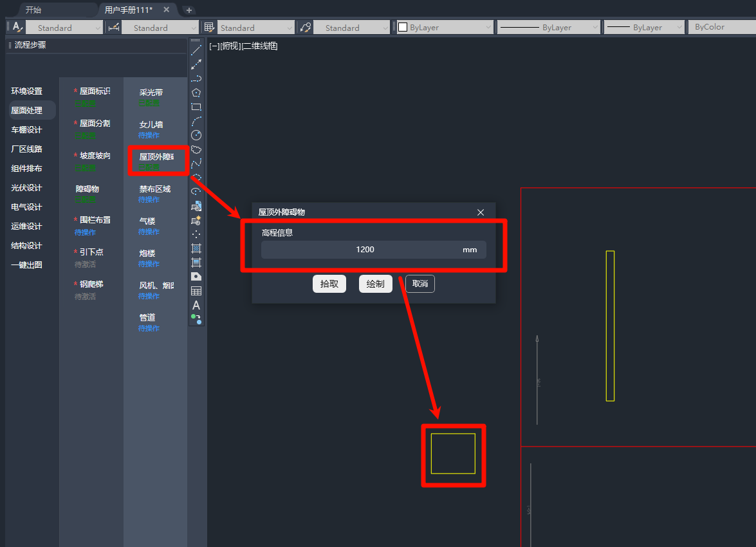Select the Rectangle draw tool
The height and width of the screenshot is (547, 756).
pos(196,107)
